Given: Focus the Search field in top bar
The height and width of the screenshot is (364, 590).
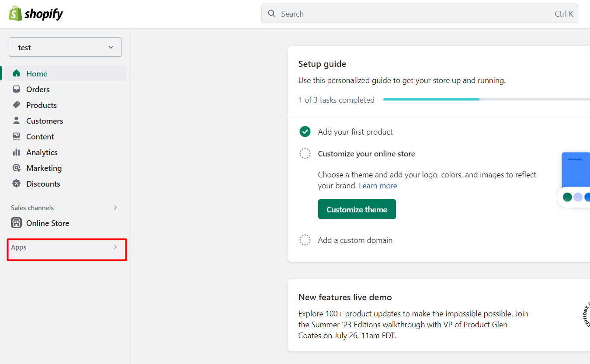Looking at the screenshot, I should pos(415,14).
